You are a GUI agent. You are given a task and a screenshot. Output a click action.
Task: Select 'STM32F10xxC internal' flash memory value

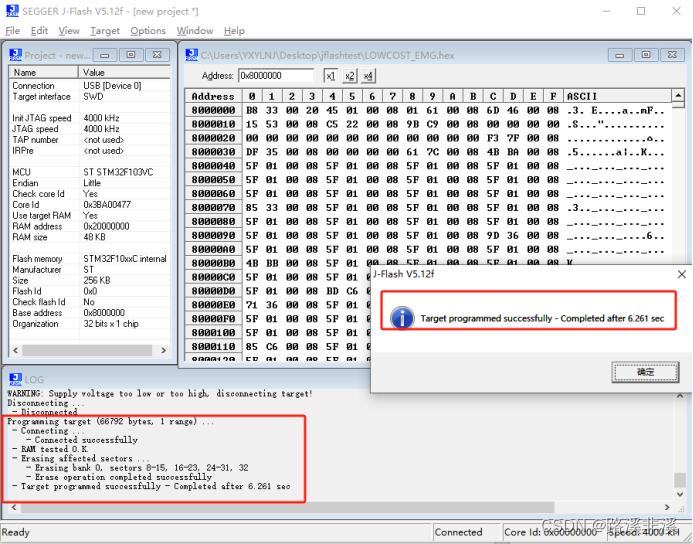coord(125,259)
